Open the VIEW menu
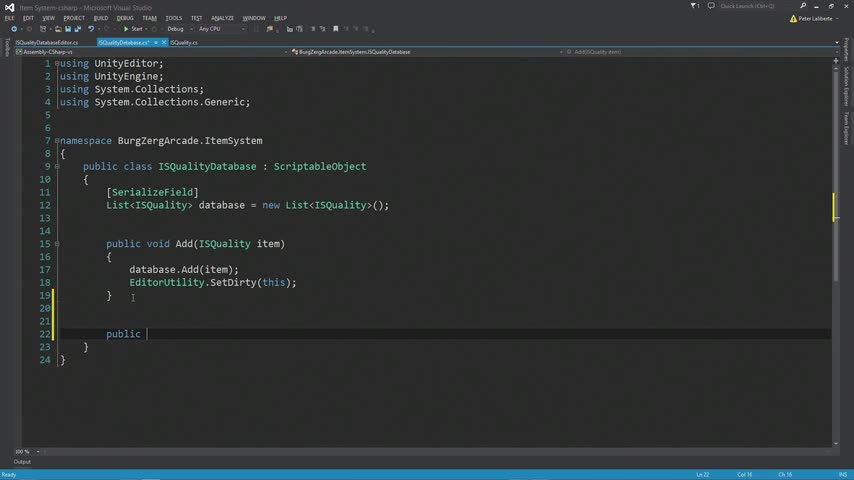The image size is (854, 480). click(x=48, y=18)
